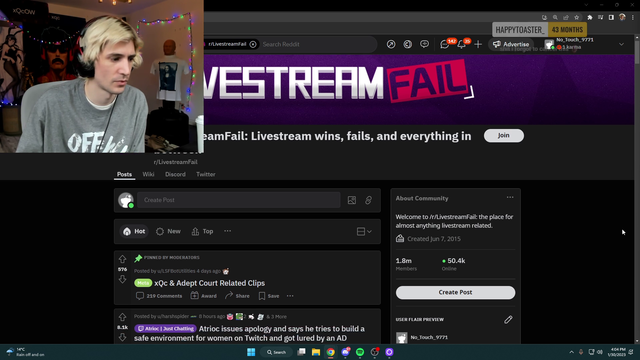Open Chrome three-dot menu
Screen dimensions: 640x360
633,17
